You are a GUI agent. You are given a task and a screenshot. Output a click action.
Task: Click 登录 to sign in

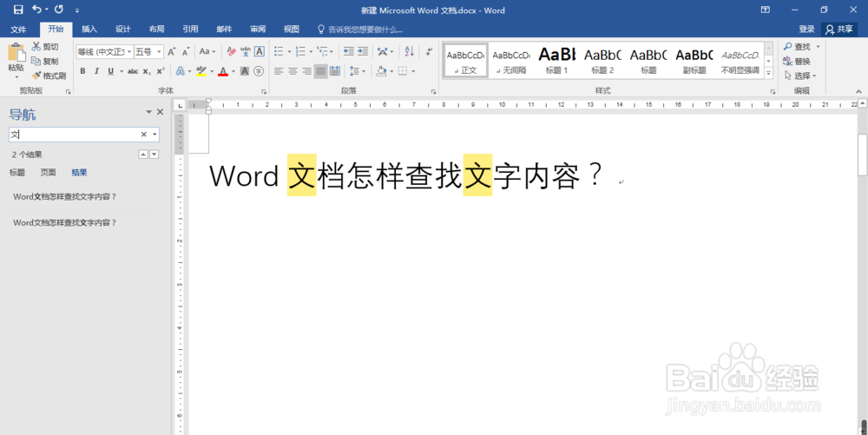806,30
